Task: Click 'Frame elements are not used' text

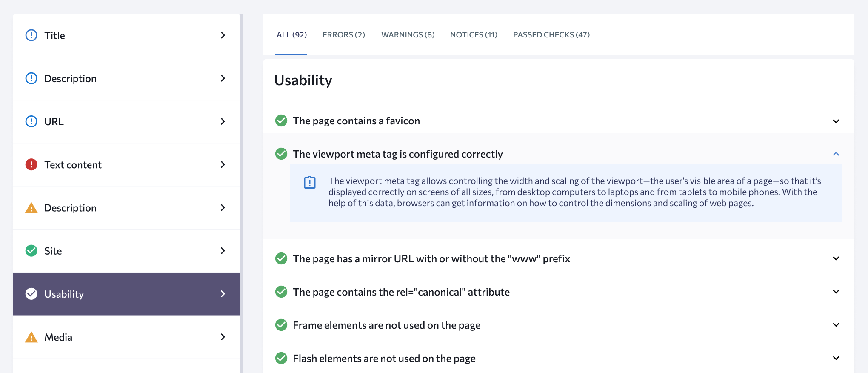Action: (x=387, y=325)
